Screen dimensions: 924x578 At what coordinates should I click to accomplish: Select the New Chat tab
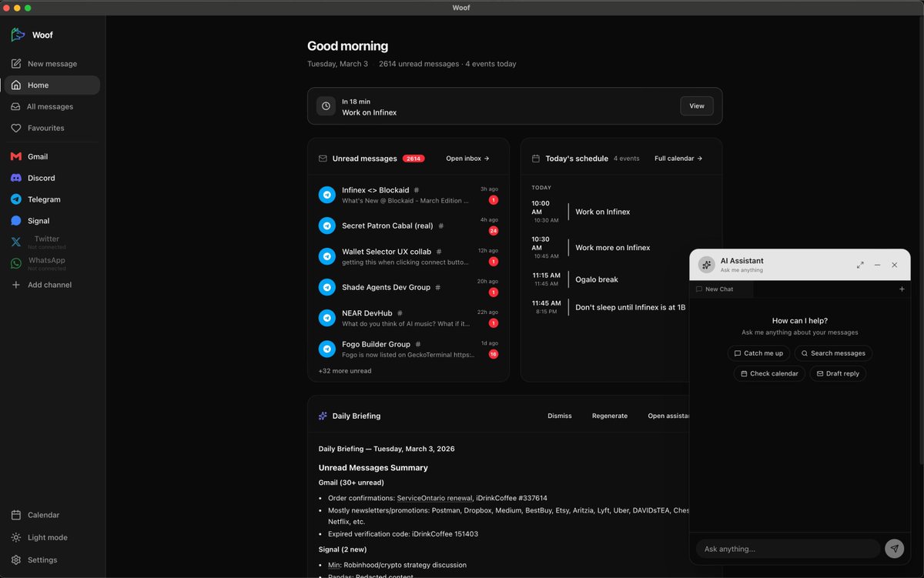(721, 289)
